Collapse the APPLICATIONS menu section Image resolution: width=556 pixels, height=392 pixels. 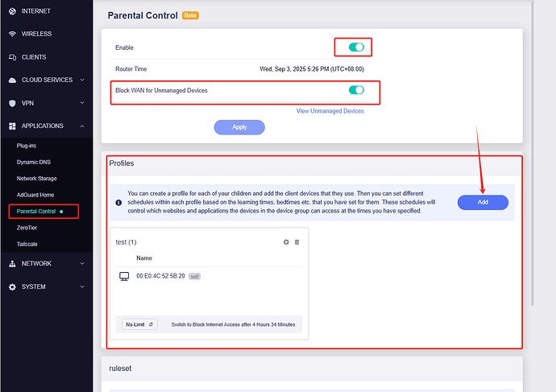click(x=82, y=126)
